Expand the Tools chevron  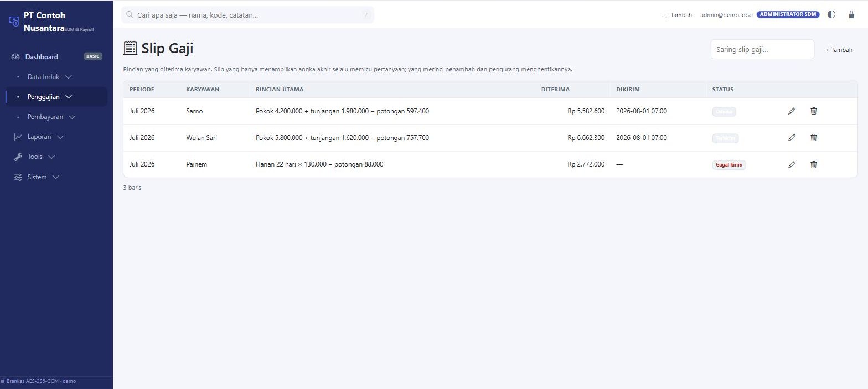point(51,157)
